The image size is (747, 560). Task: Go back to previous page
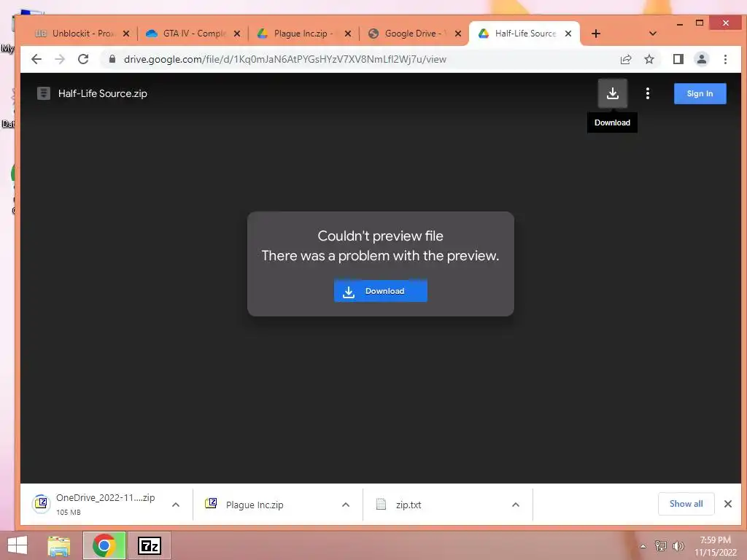point(36,59)
